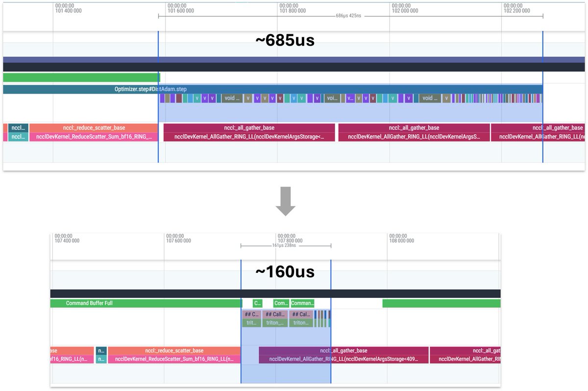Click the 101 800 000 time tick label
This screenshot has height=391, width=588.
pyautogui.click(x=293, y=8)
